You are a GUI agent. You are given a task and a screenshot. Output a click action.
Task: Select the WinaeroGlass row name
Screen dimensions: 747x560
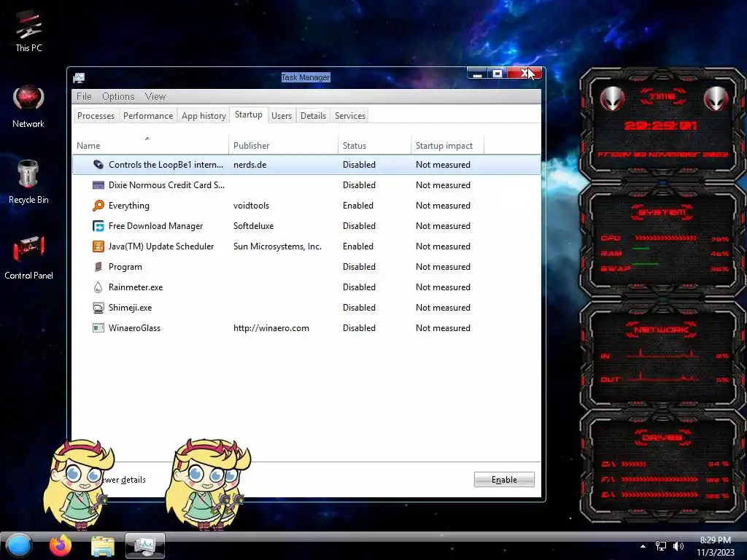click(134, 328)
